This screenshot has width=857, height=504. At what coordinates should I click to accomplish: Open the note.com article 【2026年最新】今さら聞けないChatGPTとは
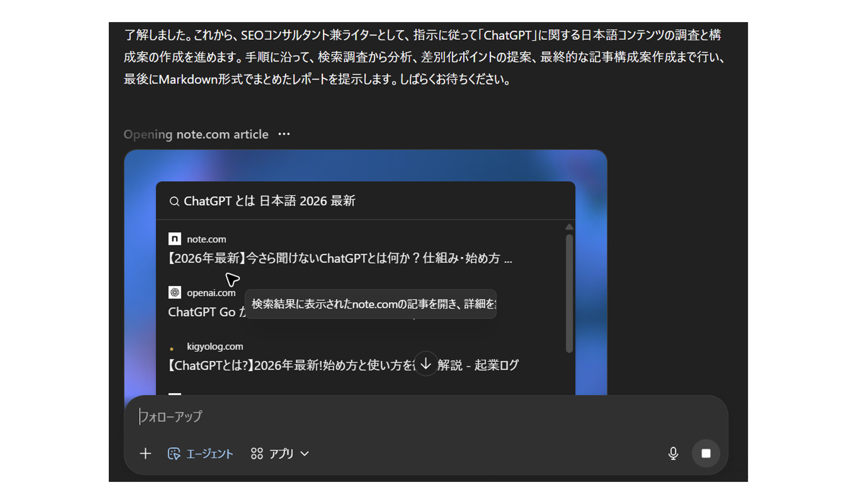coord(341,259)
